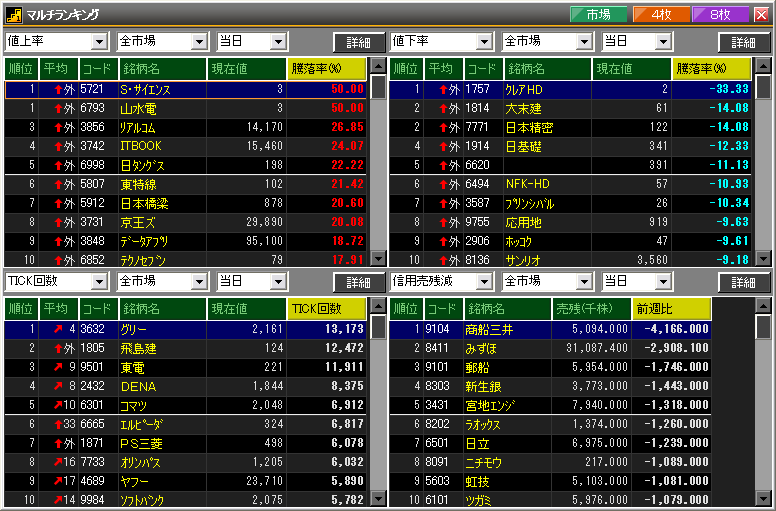Image resolution: width=776 pixels, height=511 pixels.
Task: Click the multi-ranking app icon in title bar
Action: [13, 15]
